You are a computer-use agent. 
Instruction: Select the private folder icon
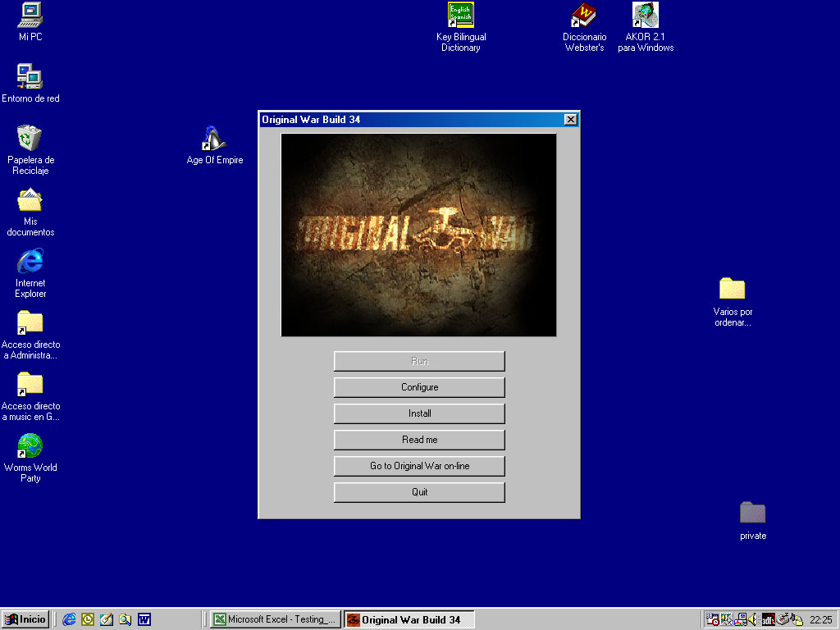click(753, 521)
